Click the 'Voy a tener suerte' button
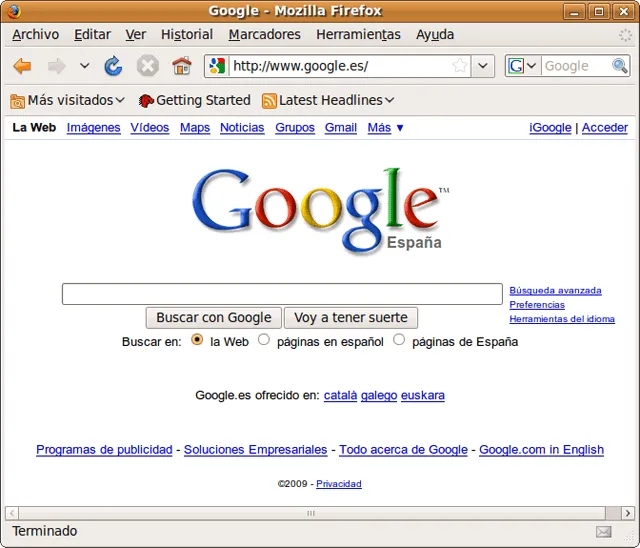The width and height of the screenshot is (640, 548). pos(351,318)
